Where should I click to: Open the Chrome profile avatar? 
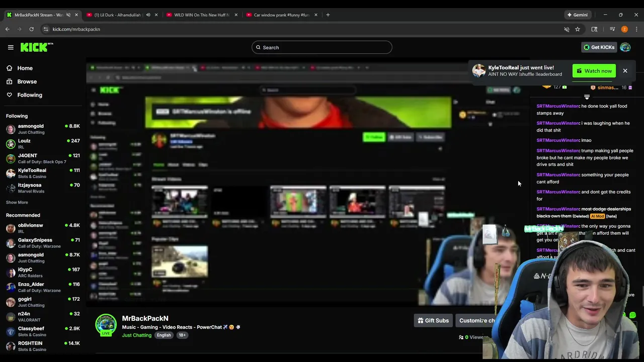624,29
